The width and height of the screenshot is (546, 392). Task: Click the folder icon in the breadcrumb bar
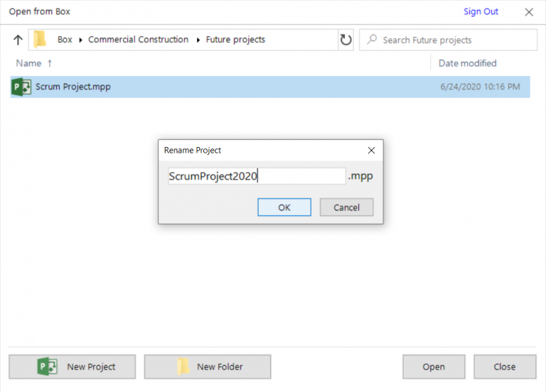pyautogui.click(x=40, y=39)
